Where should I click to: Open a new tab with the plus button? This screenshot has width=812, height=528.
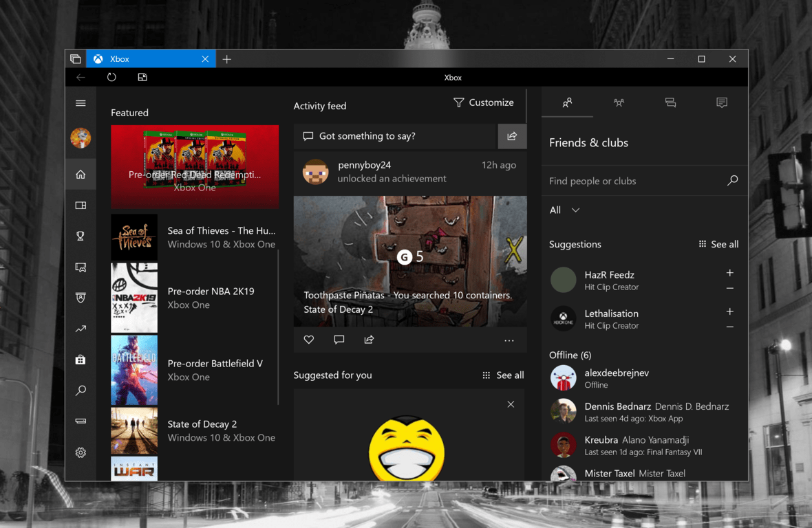226,59
